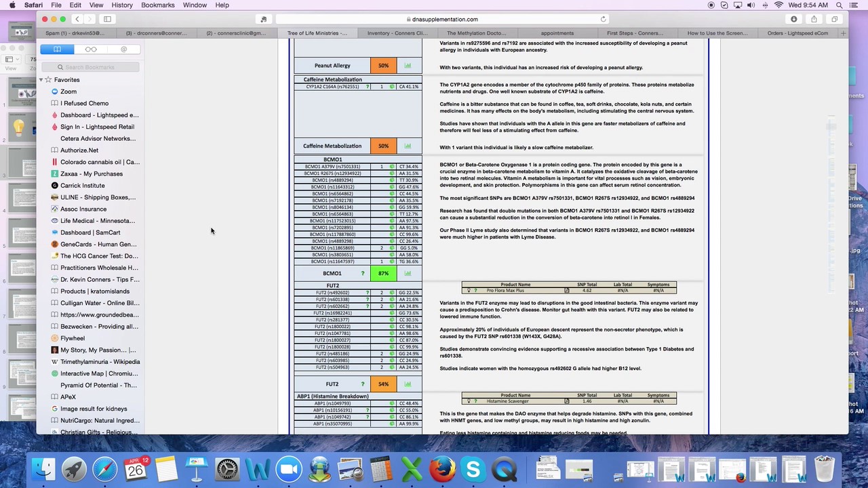Open chart icon in Peanut Allergy row
This screenshot has height=488, width=868.
[x=408, y=66]
